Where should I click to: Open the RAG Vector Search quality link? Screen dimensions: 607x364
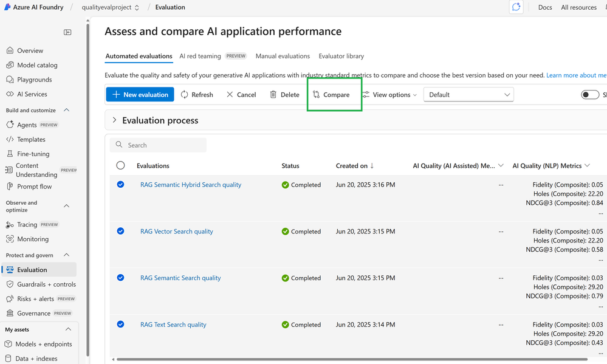176,232
